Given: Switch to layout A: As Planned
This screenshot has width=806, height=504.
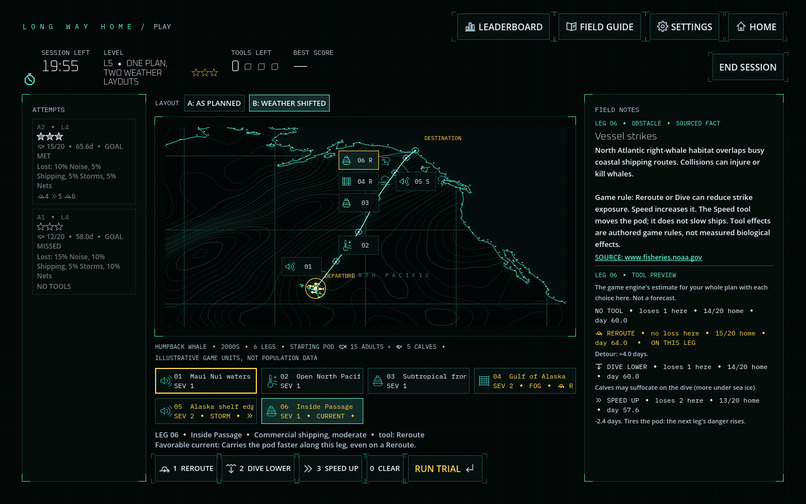Looking at the screenshot, I should [x=214, y=103].
